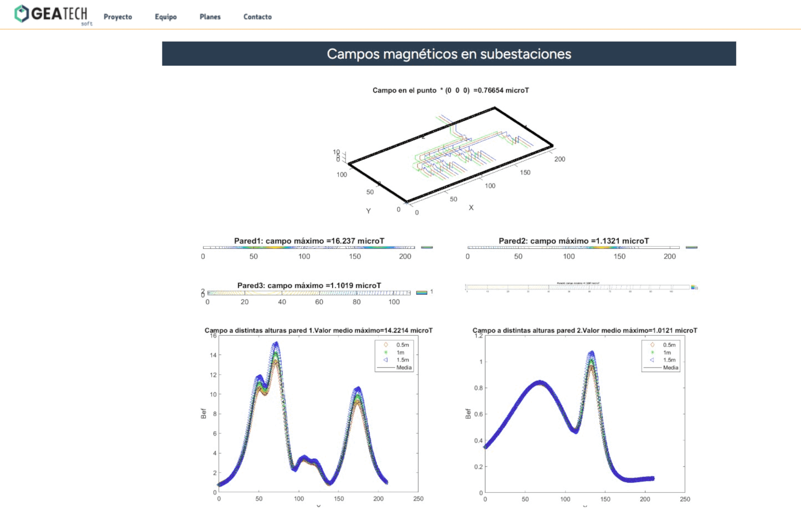Viewport: 801px width, 532px height.
Task: Click the Media line entry in pared 2 legend
Action: coord(653,368)
